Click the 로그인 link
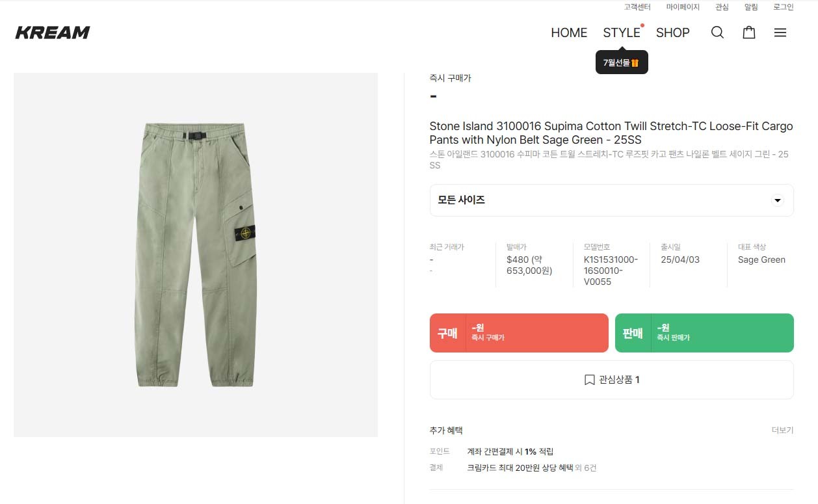The height and width of the screenshot is (504, 818). pos(784,7)
